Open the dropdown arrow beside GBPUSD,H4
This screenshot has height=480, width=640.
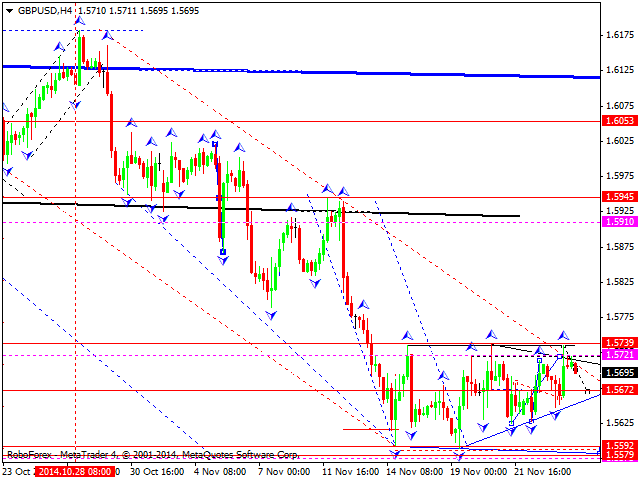8,8
